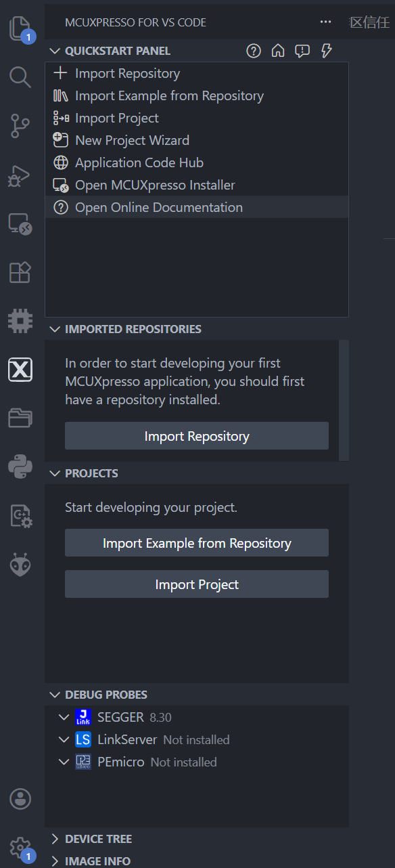Click the help question mark icon in Quickstart header

(x=254, y=51)
